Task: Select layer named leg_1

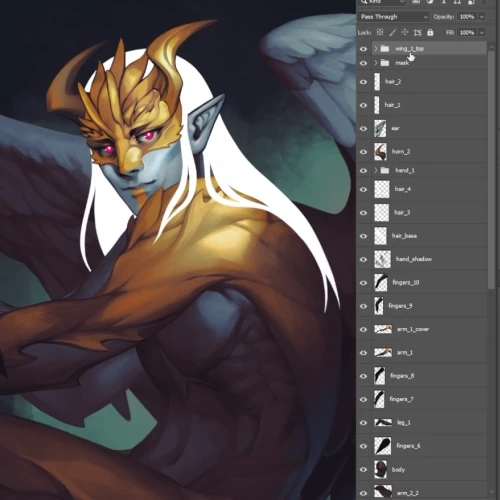Action: coord(403,423)
